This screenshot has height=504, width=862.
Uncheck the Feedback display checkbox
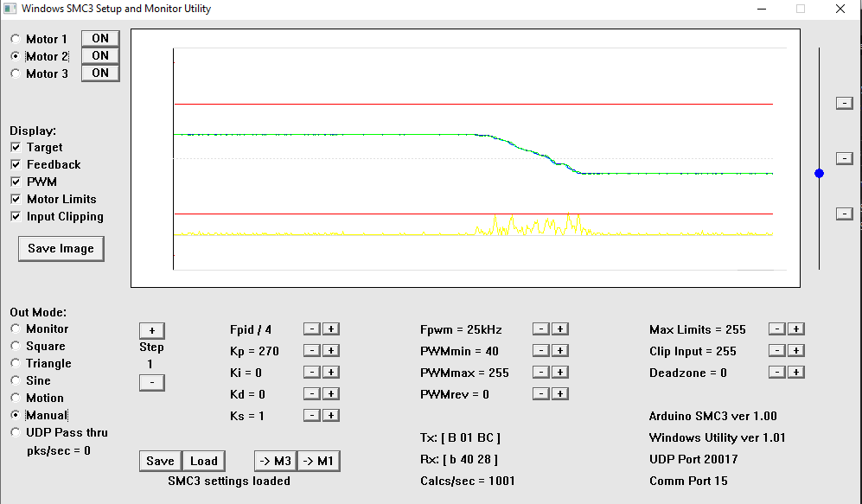click(x=16, y=164)
